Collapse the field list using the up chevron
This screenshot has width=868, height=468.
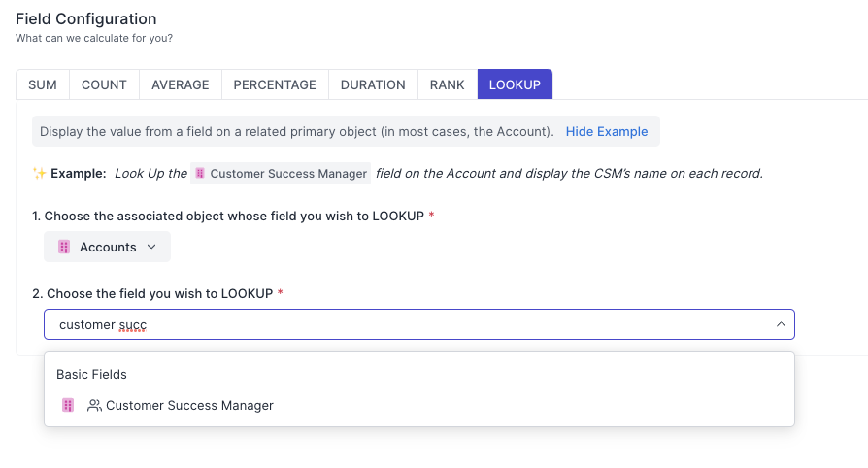click(x=781, y=324)
